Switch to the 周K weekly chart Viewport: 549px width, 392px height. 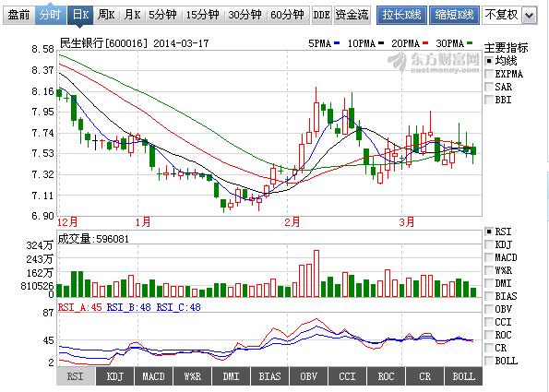(106, 15)
